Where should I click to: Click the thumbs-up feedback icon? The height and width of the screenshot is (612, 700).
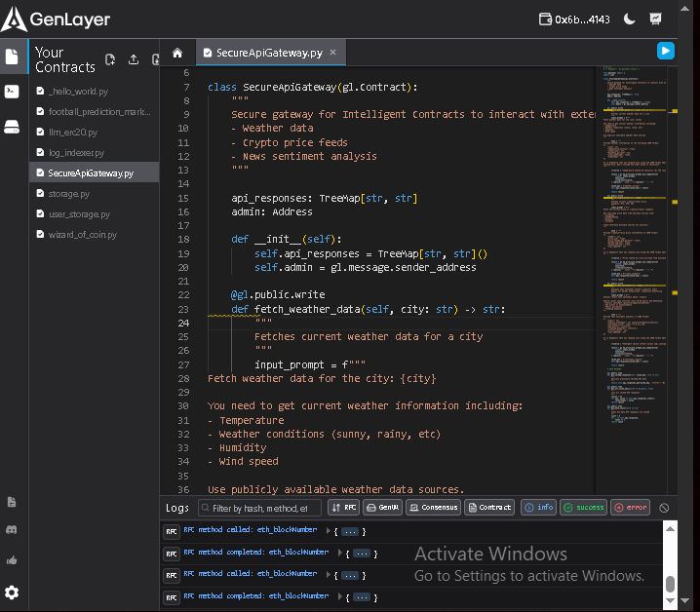[12, 560]
